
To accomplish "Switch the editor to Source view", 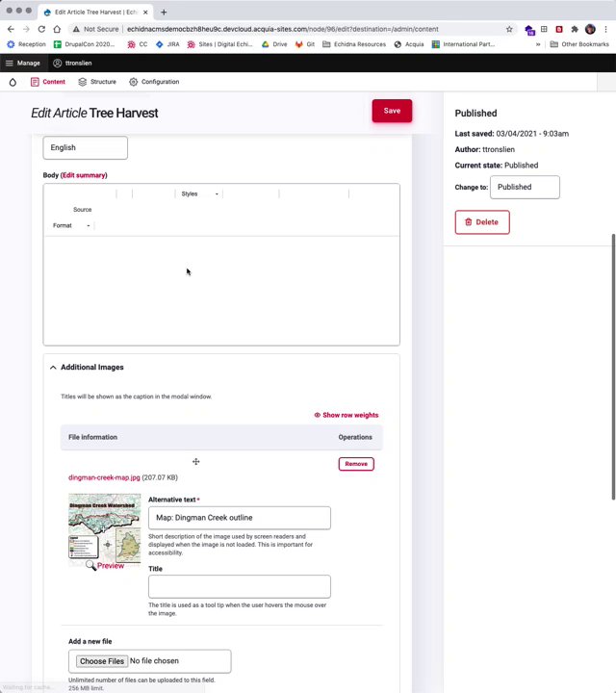I will [82, 210].
